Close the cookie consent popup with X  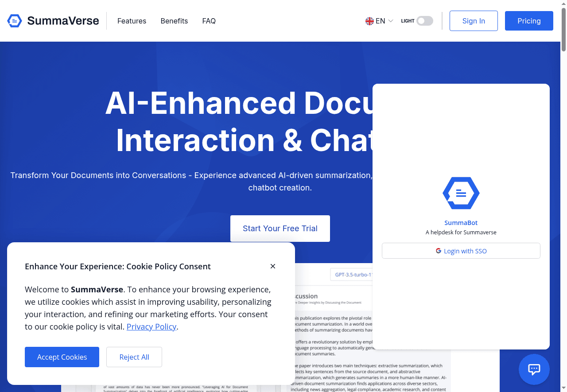pyautogui.click(x=273, y=266)
